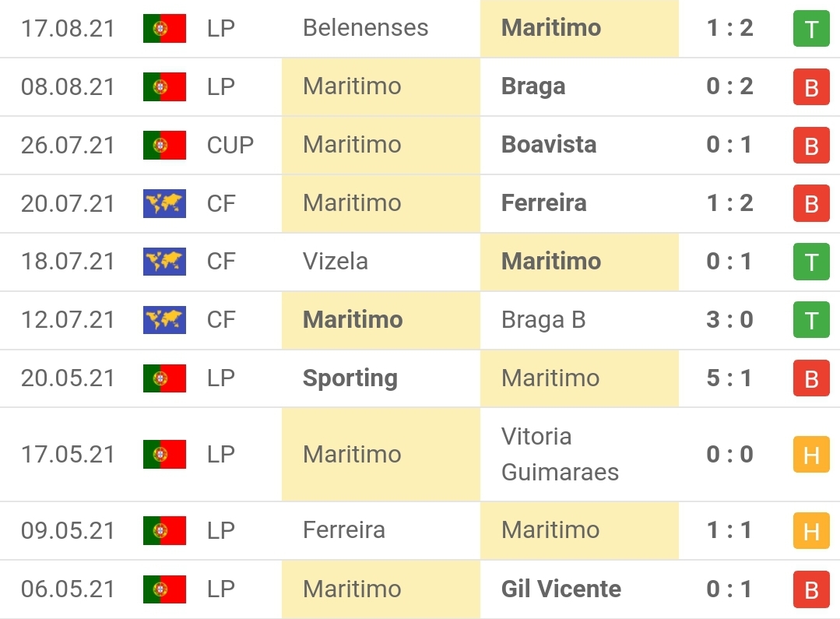Open Vitoria Guimaraes team link

click(560, 455)
